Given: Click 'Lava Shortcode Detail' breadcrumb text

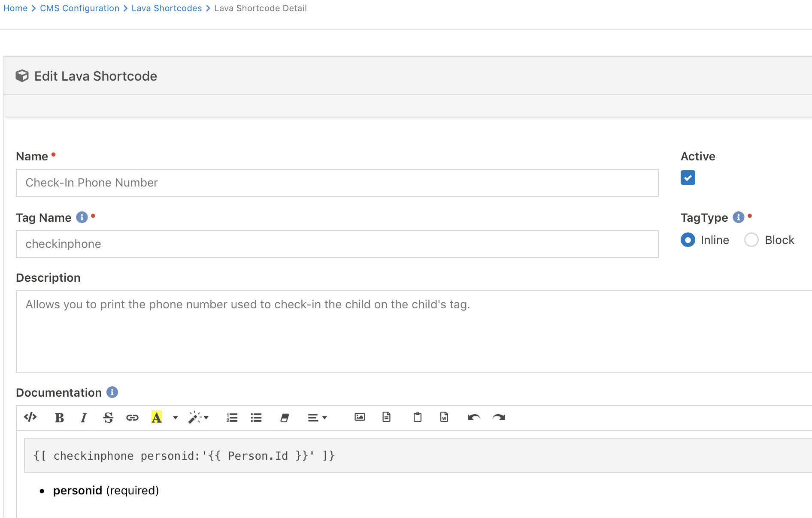Looking at the screenshot, I should (261, 8).
